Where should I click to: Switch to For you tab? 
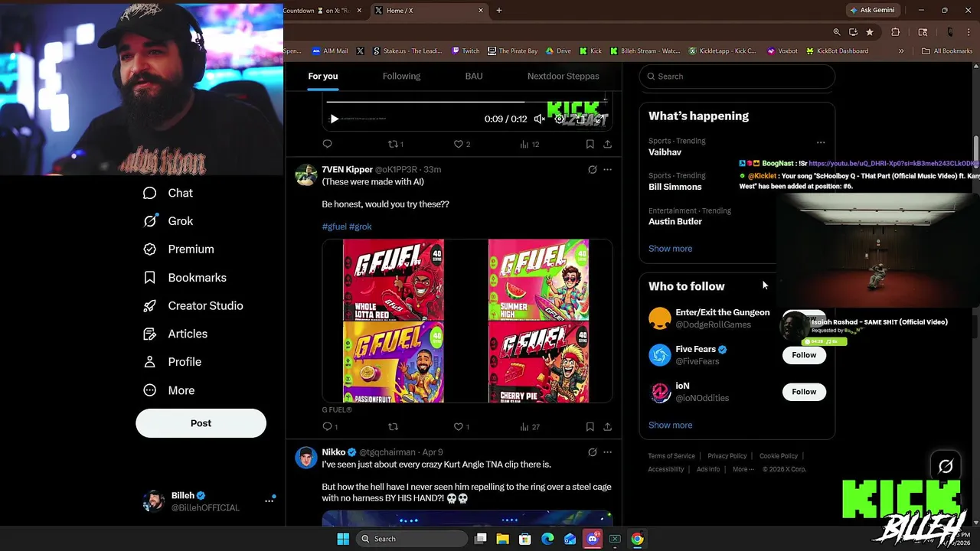(x=322, y=76)
